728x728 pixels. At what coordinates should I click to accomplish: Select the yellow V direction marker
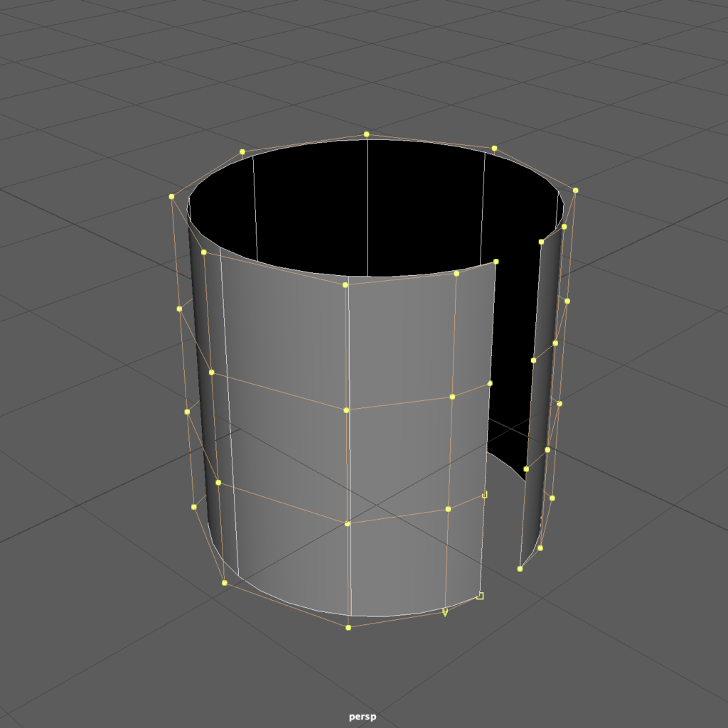click(445, 612)
